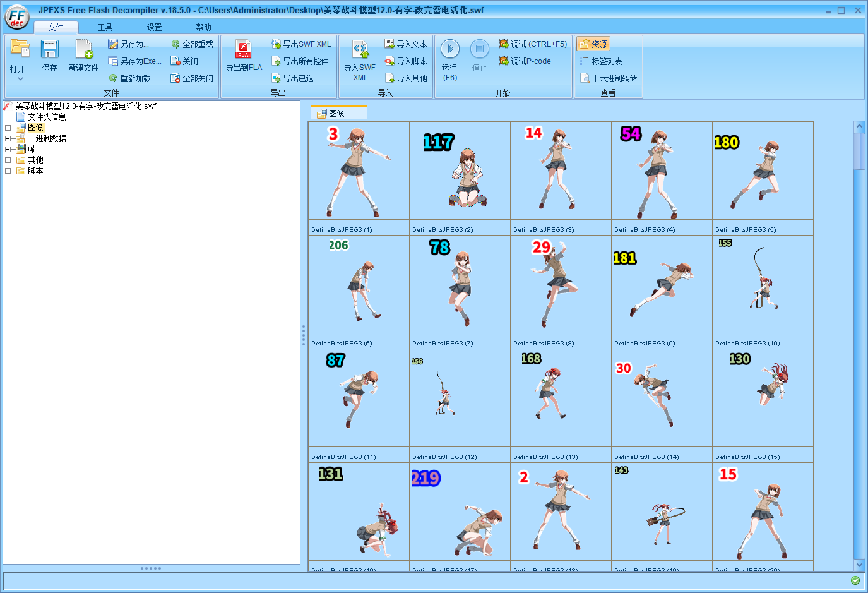
Task: Open the 工具 ribbon tab
Action: tap(105, 27)
